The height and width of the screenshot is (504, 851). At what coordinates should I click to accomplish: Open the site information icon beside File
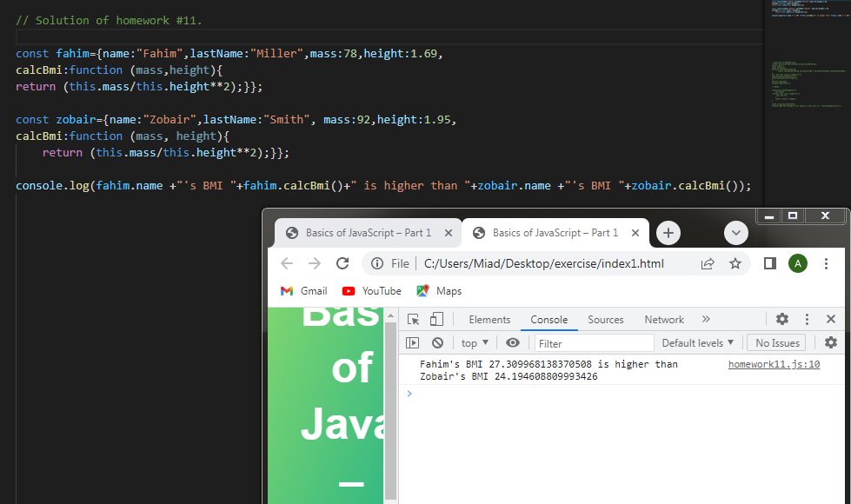pyautogui.click(x=376, y=263)
